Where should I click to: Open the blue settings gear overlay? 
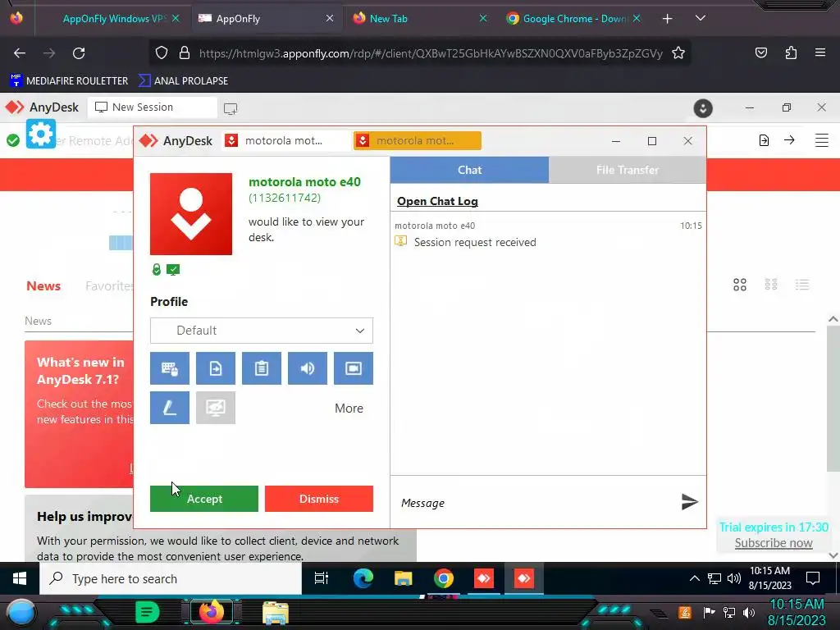[x=41, y=134]
